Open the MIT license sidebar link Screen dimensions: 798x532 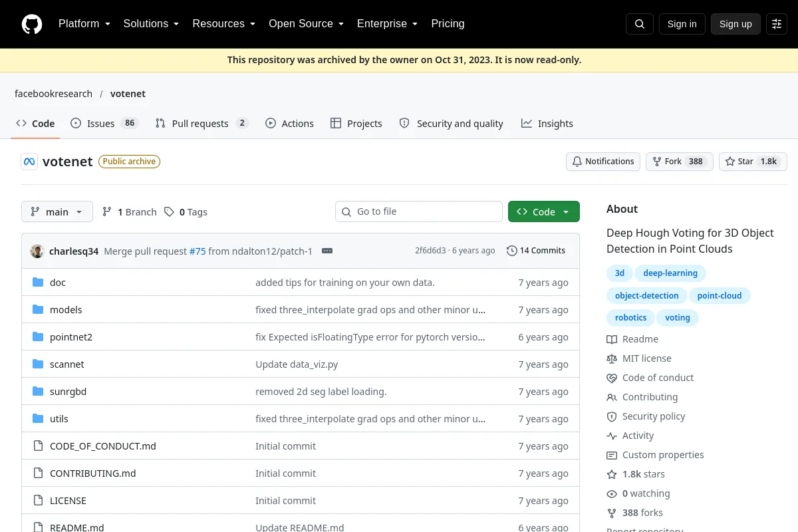pos(639,358)
